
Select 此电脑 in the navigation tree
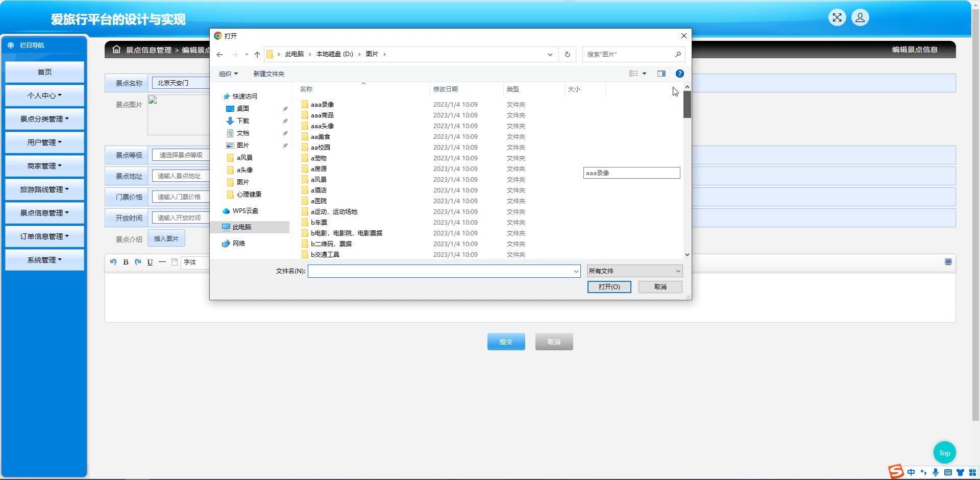(x=241, y=227)
